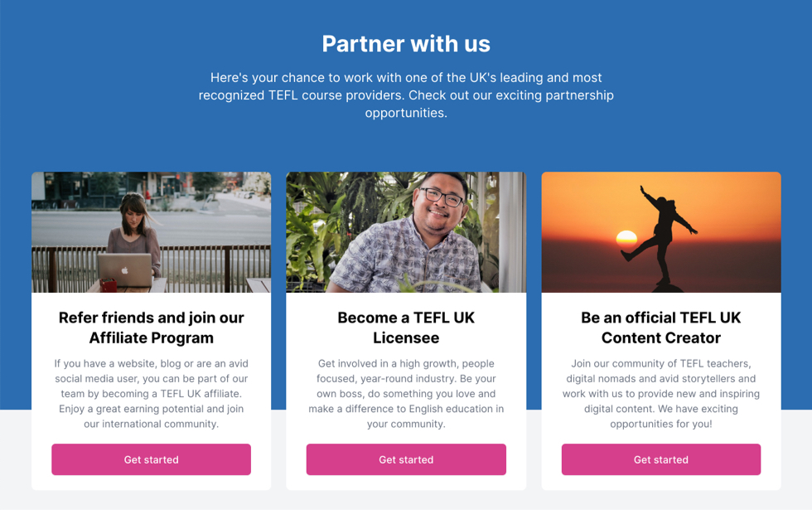Click the Apple logo on the laptop
This screenshot has width=812, height=510.
tap(124, 270)
